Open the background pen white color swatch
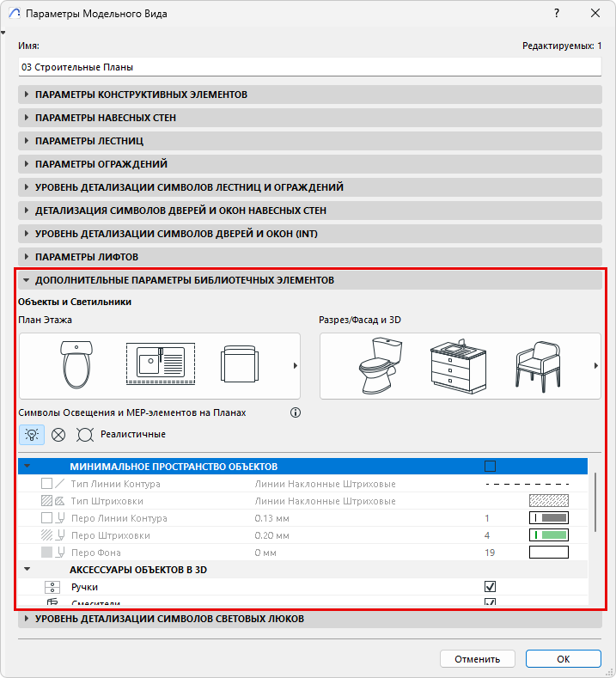Screen dimensions: 616x678 (x=549, y=553)
